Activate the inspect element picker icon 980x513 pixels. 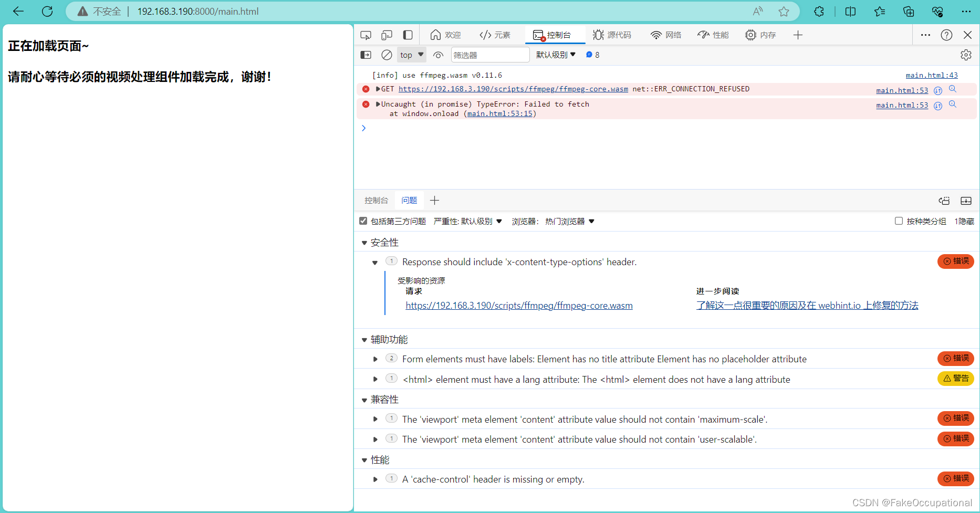coord(366,35)
